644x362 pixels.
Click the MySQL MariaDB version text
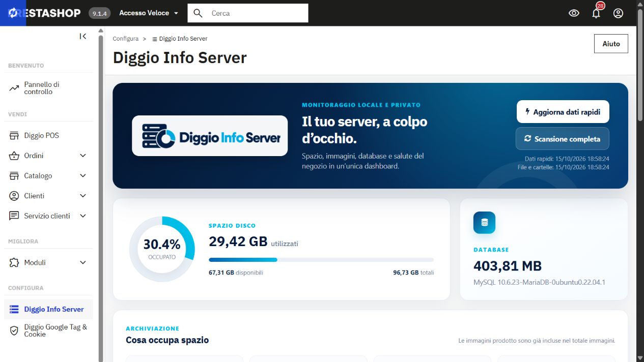pyautogui.click(x=539, y=282)
